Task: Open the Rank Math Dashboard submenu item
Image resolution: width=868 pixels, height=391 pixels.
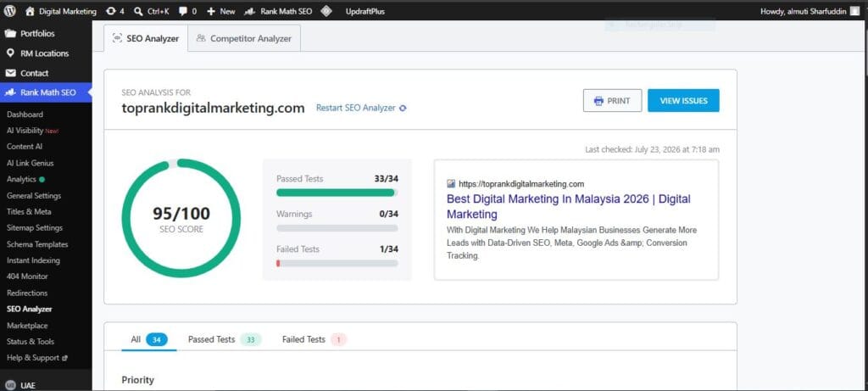Action: click(x=25, y=115)
